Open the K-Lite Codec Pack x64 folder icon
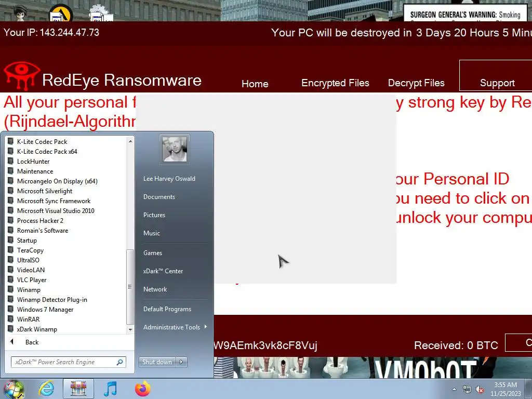The height and width of the screenshot is (399, 532). pyautogui.click(x=10, y=151)
